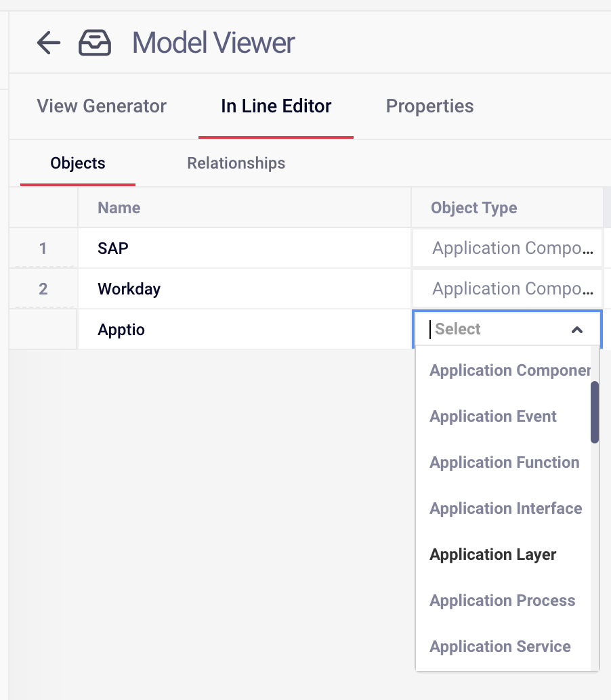Select Application Layer from the list
The width and height of the screenshot is (611, 700).
point(492,554)
